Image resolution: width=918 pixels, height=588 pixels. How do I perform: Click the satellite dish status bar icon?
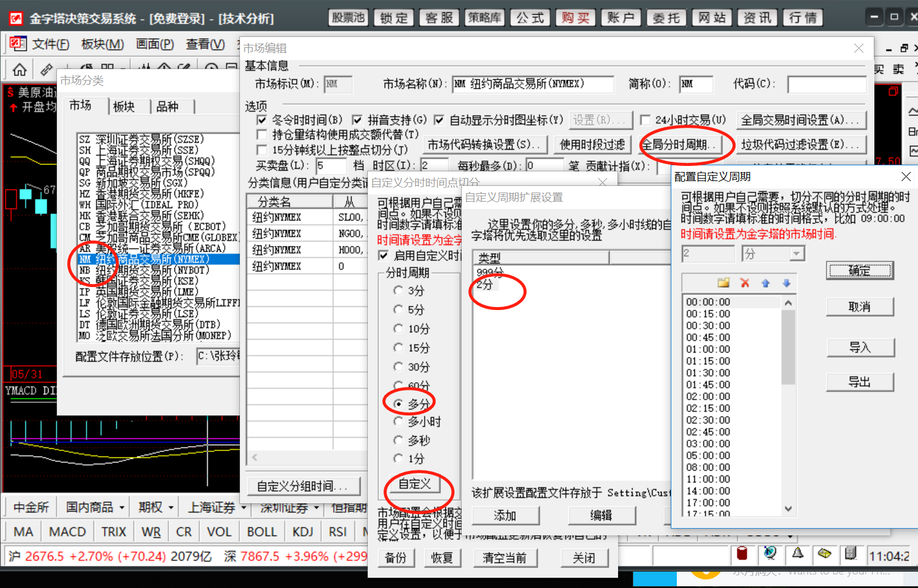click(x=770, y=553)
